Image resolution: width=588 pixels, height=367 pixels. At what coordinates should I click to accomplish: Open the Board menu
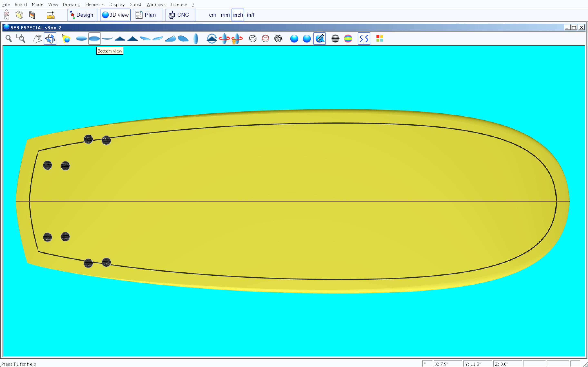click(21, 4)
